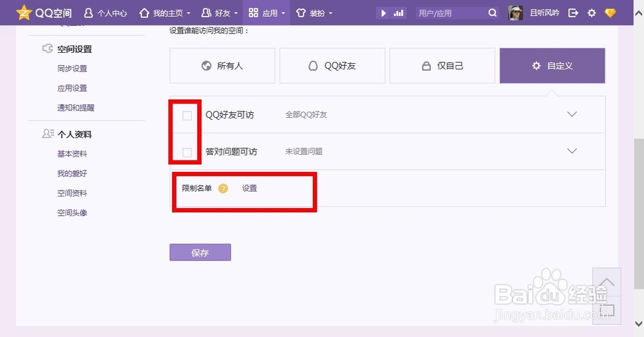
Task: Click 设置 next to 限制名单
Action: 249,188
